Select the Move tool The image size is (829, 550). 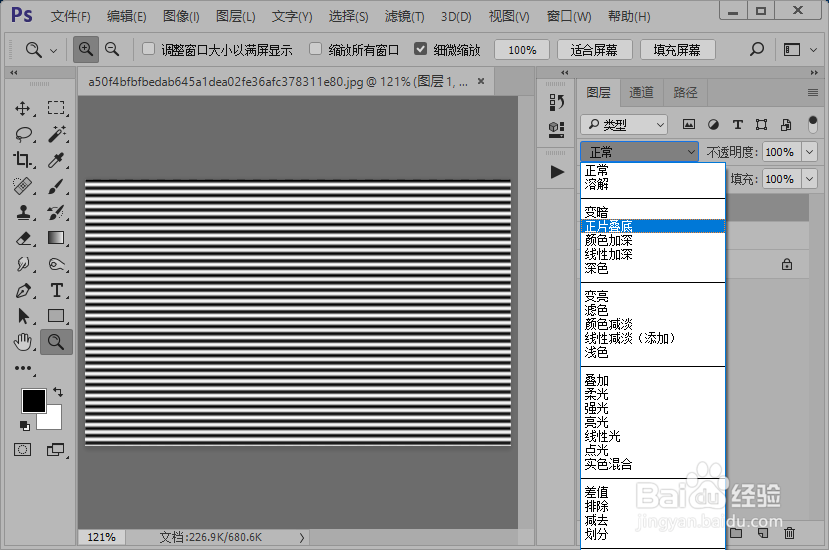coord(23,108)
